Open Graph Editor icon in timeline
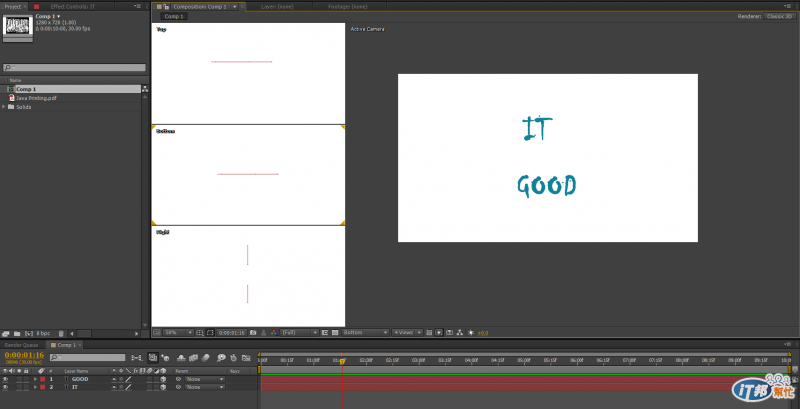This screenshot has height=409, width=800. (x=246, y=358)
